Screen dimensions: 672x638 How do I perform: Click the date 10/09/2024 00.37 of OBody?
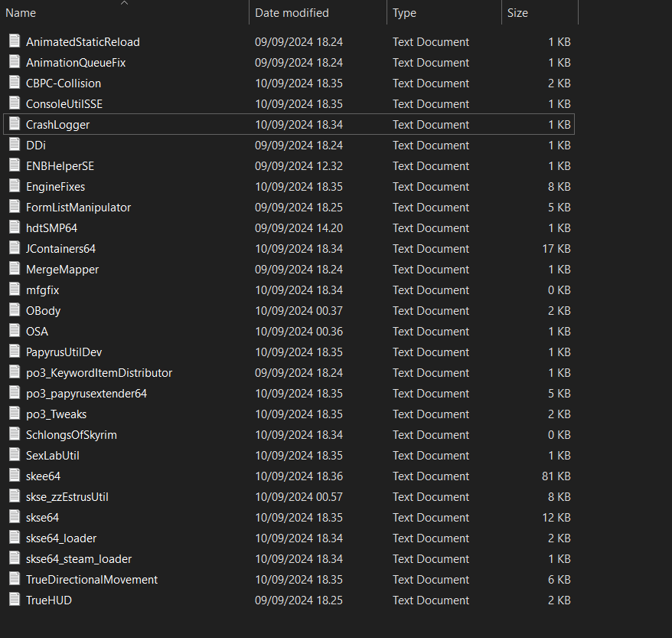pyautogui.click(x=298, y=311)
